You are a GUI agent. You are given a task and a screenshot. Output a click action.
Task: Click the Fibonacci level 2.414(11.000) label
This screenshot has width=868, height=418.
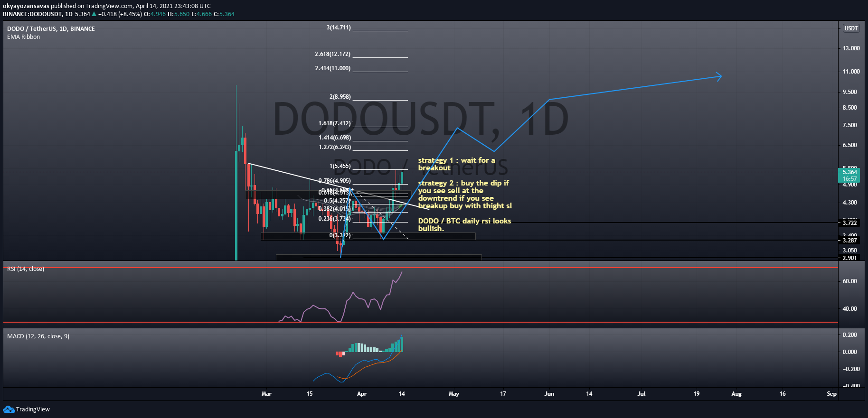(x=333, y=68)
